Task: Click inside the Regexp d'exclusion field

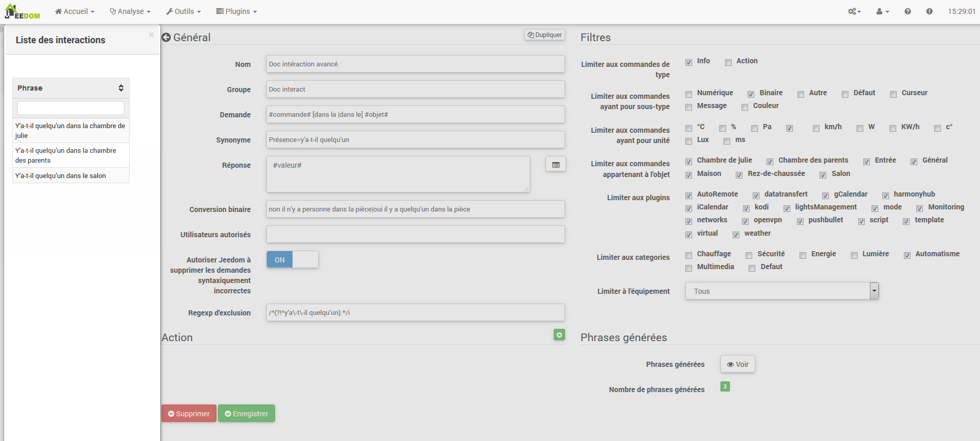Action: tap(415, 312)
